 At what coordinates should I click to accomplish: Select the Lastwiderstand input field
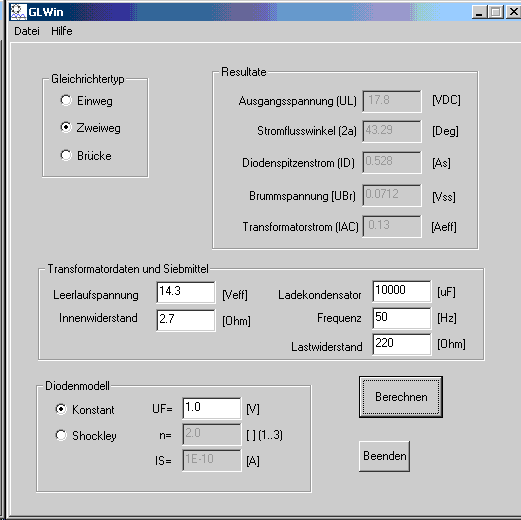coord(402,344)
